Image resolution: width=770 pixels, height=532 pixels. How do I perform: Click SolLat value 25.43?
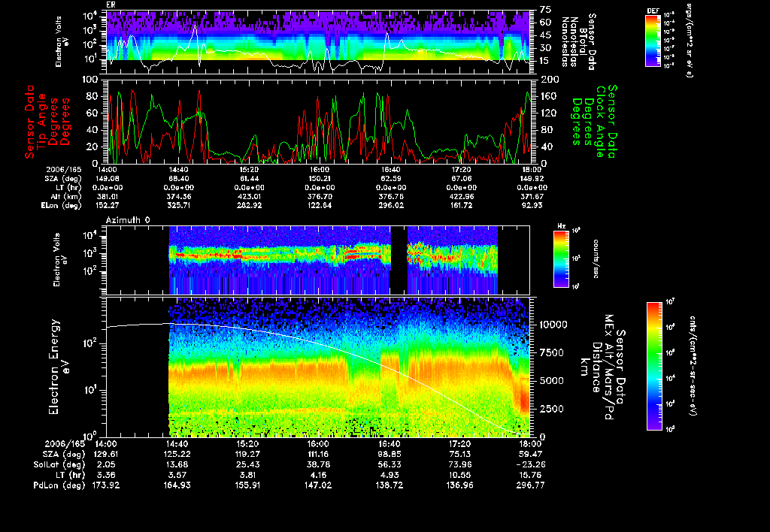pos(247,464)
